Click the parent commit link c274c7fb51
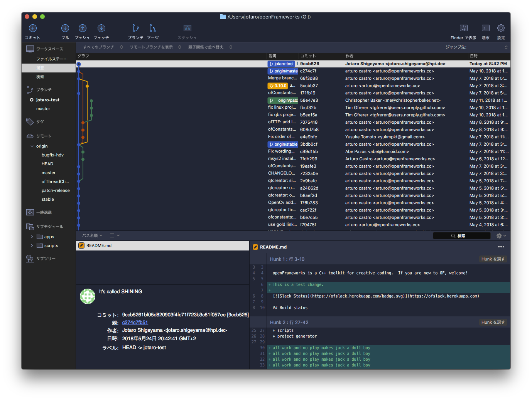 tap(135, 323)
